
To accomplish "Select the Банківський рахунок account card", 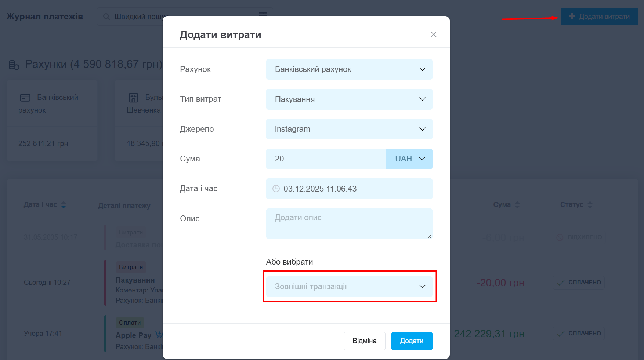I will (52, 120).
